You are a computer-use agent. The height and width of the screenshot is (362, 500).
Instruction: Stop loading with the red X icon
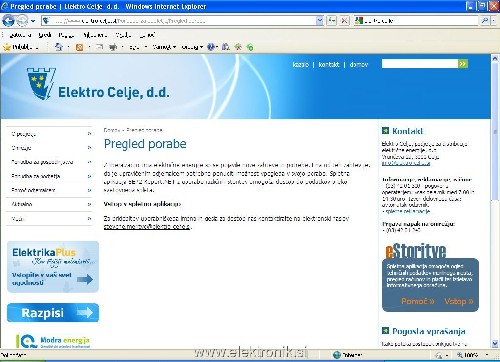(344, 21)
